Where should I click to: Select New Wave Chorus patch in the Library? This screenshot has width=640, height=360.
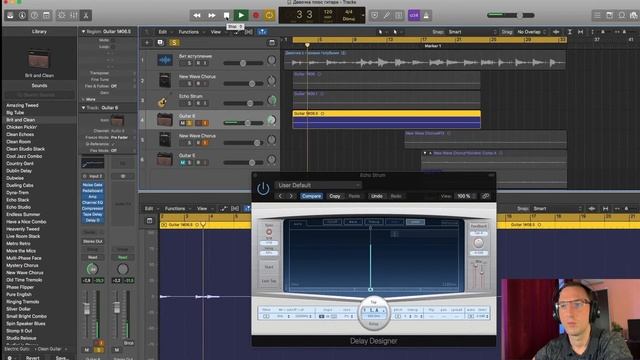click(25, 273)
